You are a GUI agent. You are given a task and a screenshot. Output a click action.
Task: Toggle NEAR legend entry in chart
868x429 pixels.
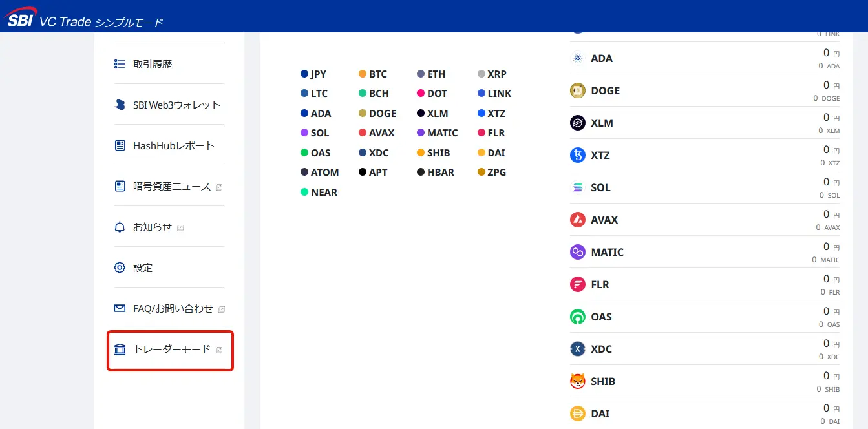tap(319, 192)
